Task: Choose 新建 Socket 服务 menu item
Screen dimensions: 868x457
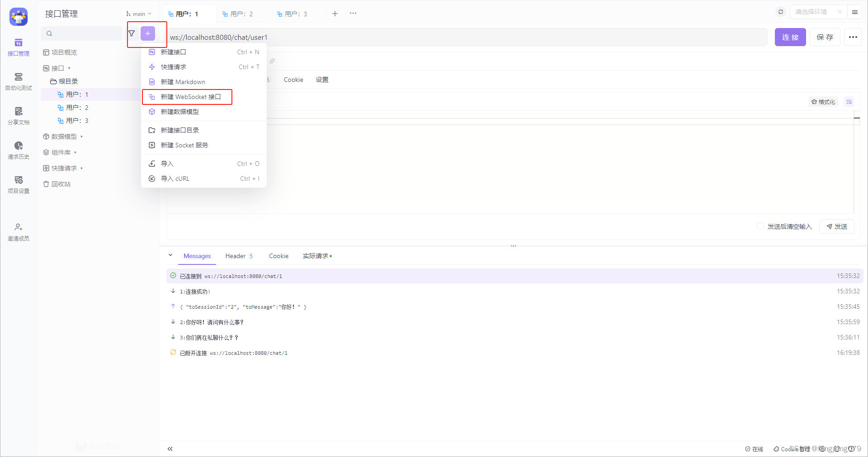Action: click(x=204, y=145)
